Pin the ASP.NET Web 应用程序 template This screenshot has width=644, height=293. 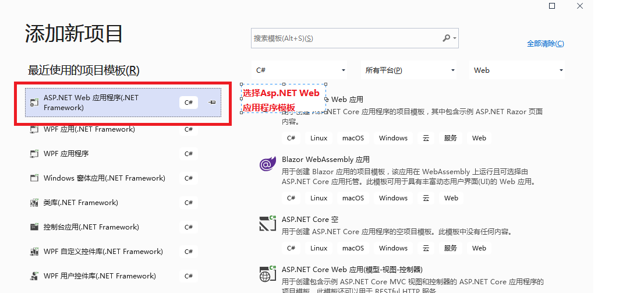tap(212, 103)
